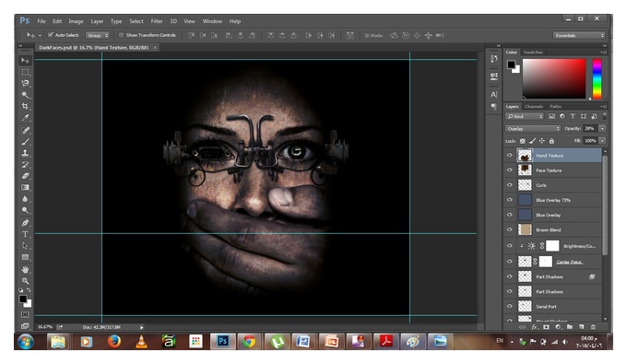Open the Character panel icon

494,95
